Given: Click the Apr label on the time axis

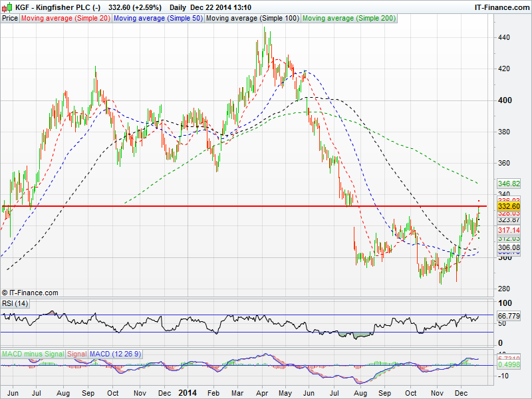Looking at the screenshot, I should (x=261, y=393).
